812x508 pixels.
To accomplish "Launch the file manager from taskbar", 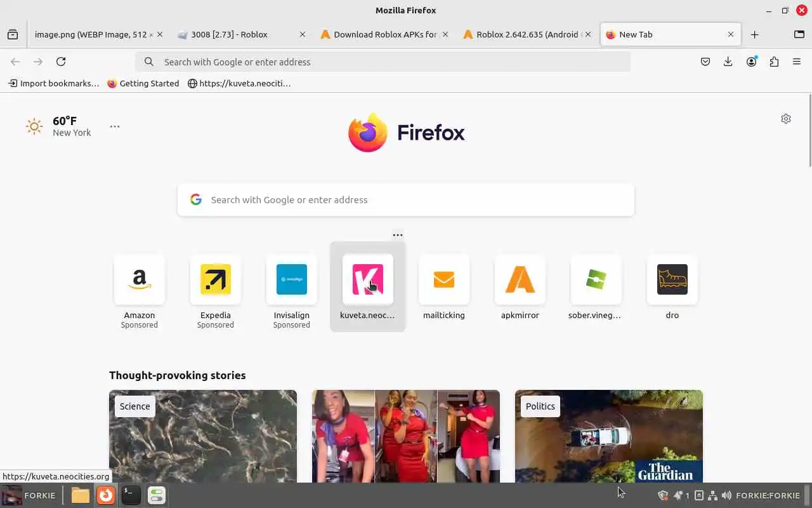I will coord(81,495).
